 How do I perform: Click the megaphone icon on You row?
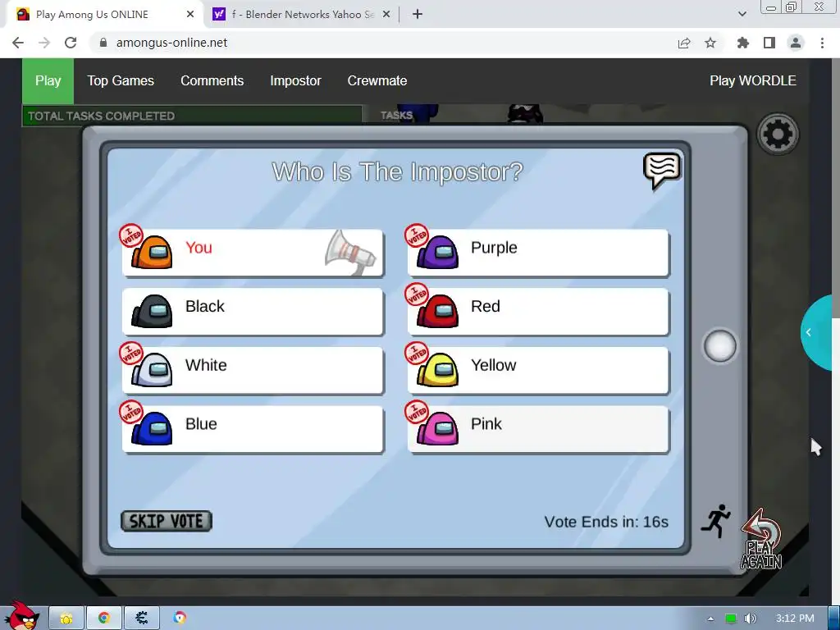tap(351, 253)
